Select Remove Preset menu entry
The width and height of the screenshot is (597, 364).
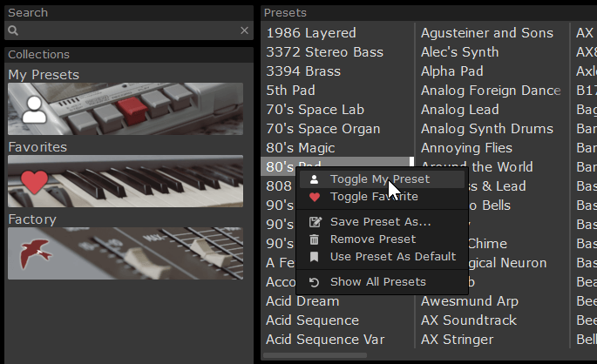click(382, 239)
